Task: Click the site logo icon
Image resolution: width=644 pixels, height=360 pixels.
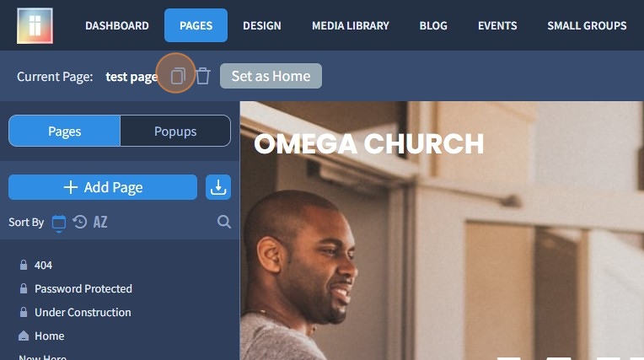Action: point(35,25)
